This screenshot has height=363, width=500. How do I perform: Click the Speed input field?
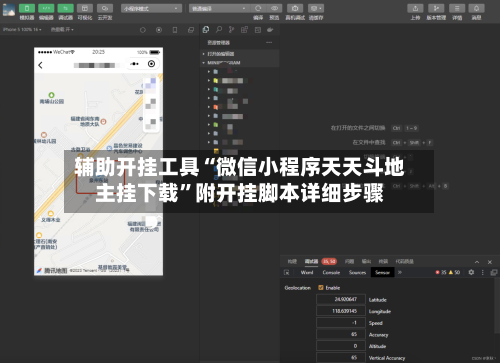[341, 322]
